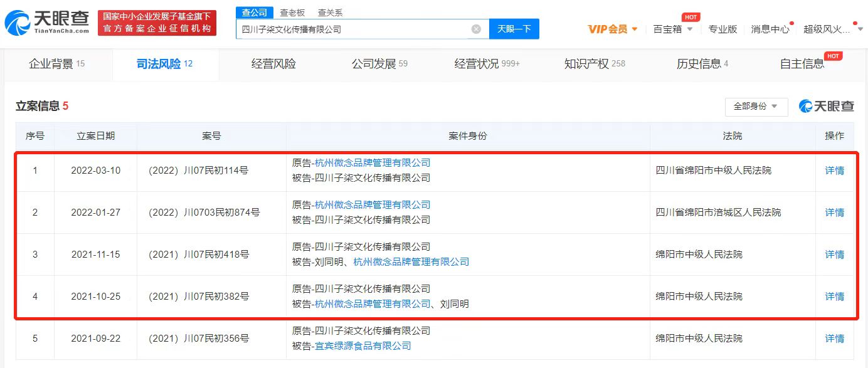
Task: Select the 企业背景 tab
Action: 57,64
